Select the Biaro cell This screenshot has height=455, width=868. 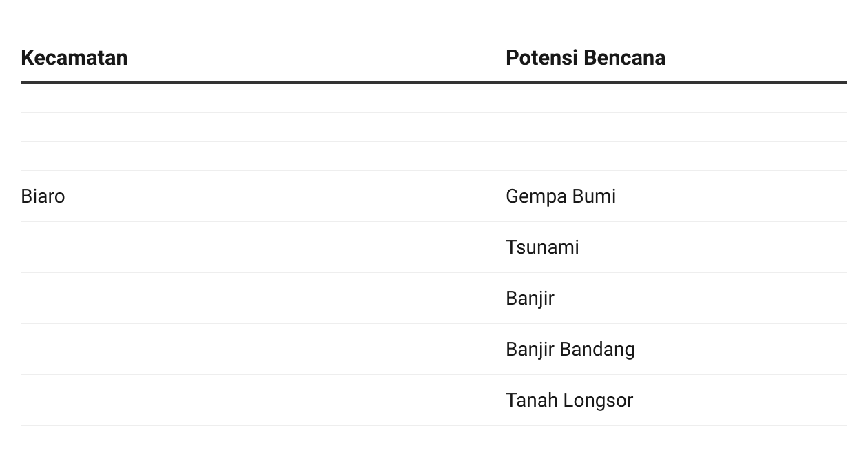pos(43,196)
